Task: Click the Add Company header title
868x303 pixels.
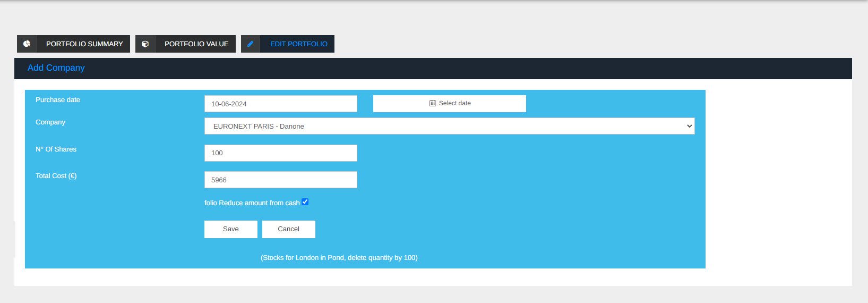Action: [x=56, y=68]
